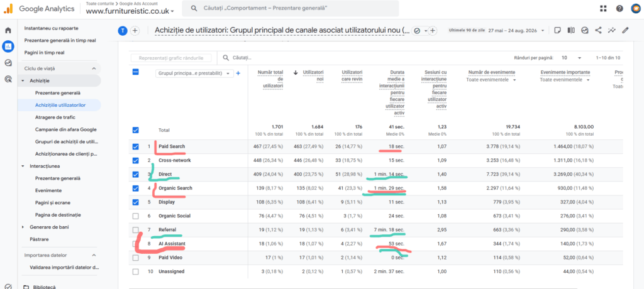This screenshot has height=289, width=644.
Task: Open the account avatar menu
Action: tap(635, 9)
